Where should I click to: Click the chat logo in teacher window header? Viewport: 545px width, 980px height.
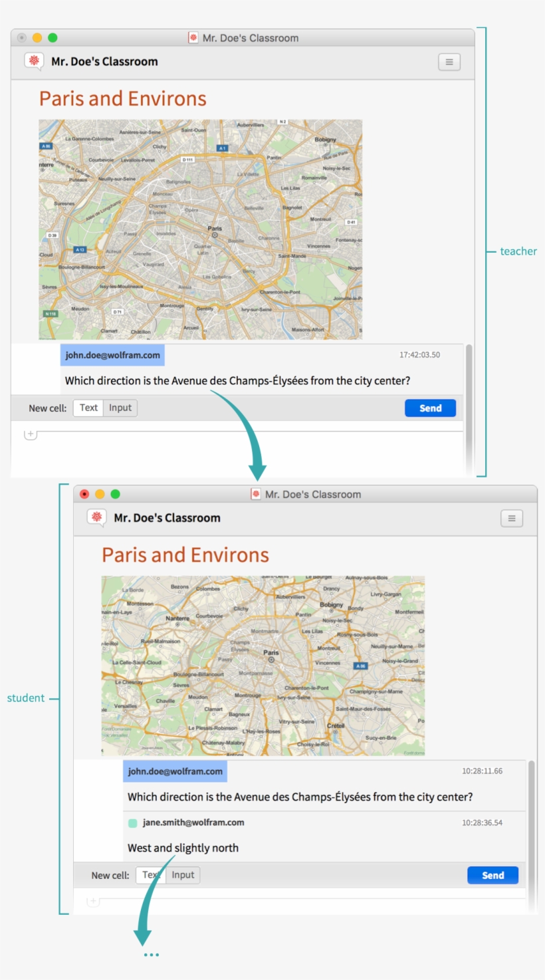pyautogui.click(x=34, y=61)
